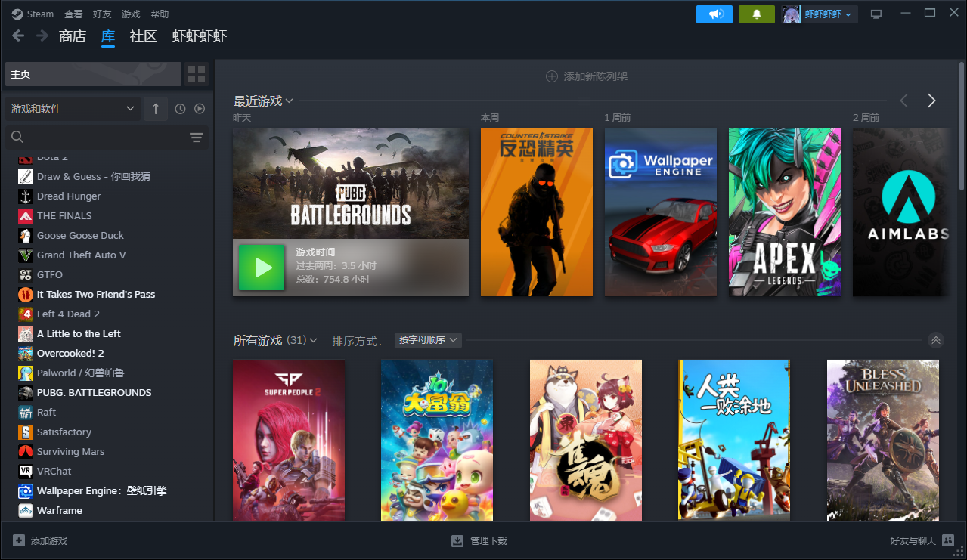Toggle the recent activity clock filter
This screenshot has width=967, height=560.
click(180, 109)
